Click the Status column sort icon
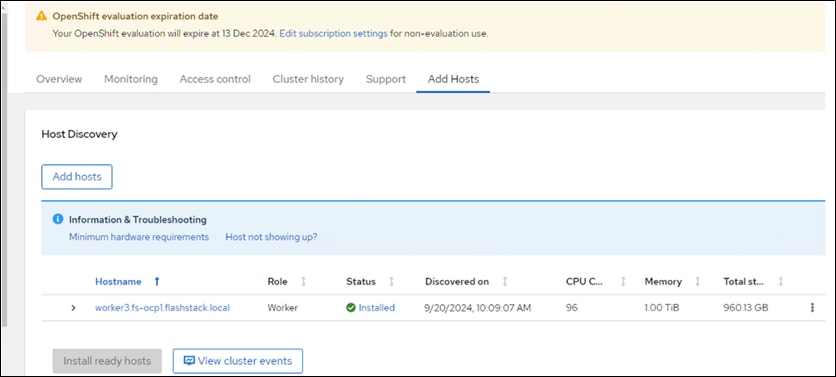Image resolution: width=836 pixels, height=377 pixels. click(x=391, y=282)
